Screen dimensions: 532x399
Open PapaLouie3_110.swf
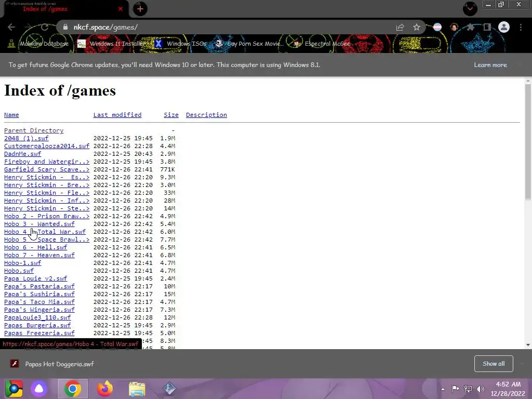pyautogui.click(x=37, y=318)
